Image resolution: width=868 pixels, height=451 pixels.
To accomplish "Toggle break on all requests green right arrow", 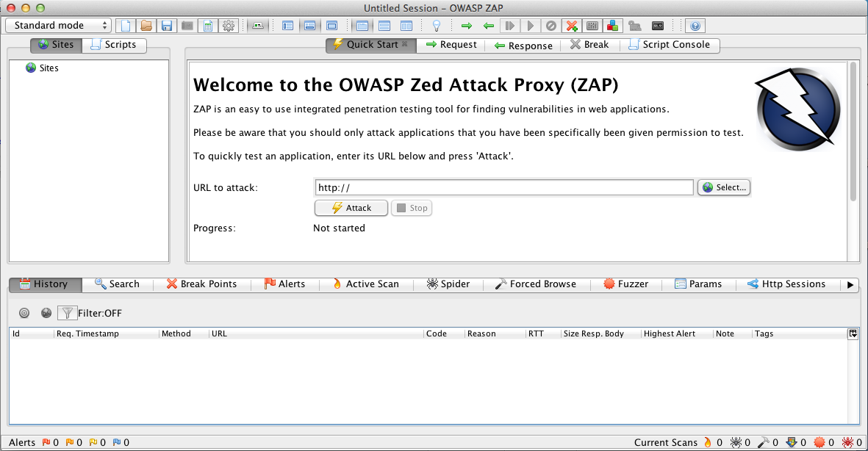I will (467, 26).
